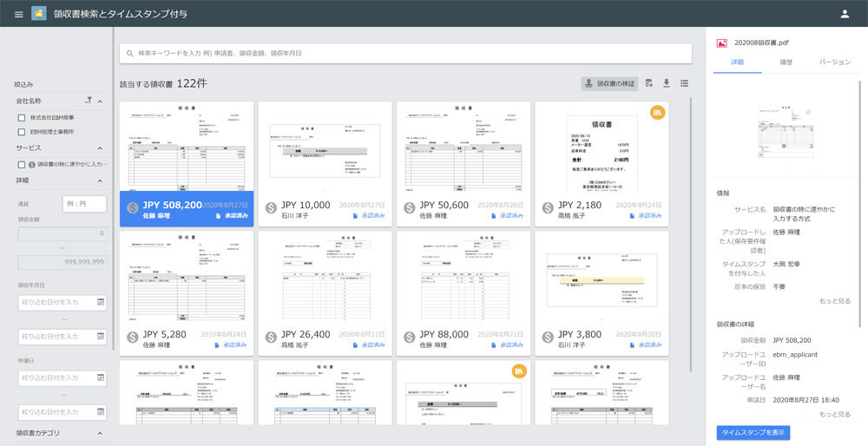
Task: Click もっと見る under 領収書の詳細 section
Action: coord(835,415)
